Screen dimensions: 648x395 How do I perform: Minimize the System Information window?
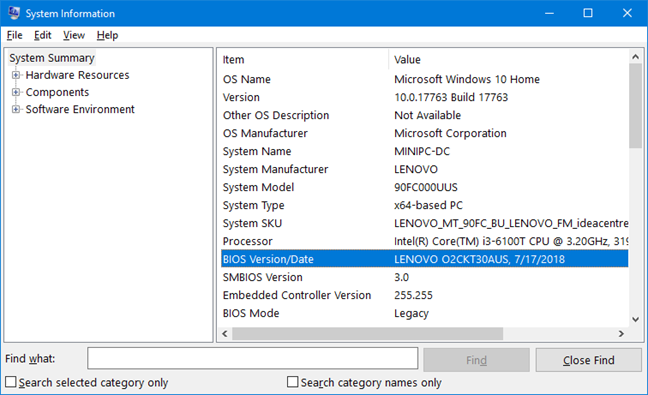click(549, 13)
